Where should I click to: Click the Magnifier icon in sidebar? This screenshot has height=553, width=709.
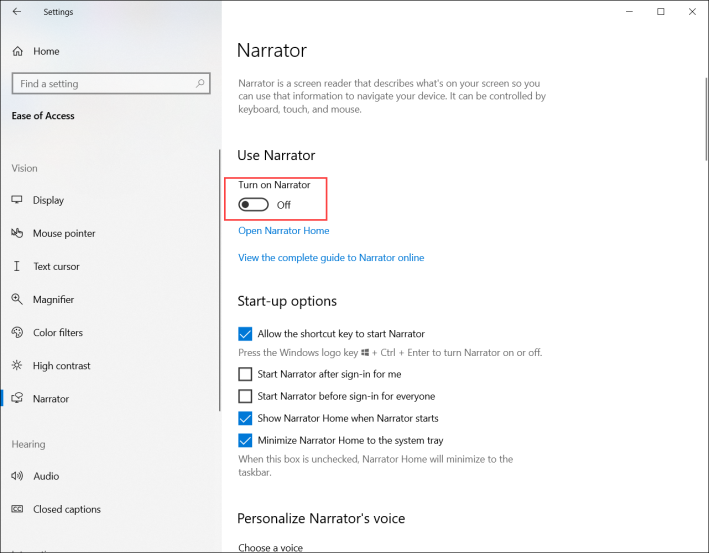coord(17,299)
